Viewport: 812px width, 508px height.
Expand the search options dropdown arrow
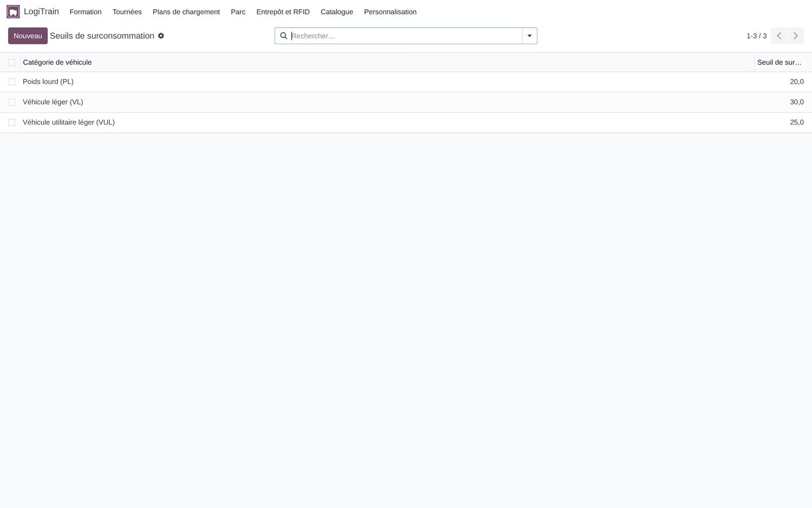(x=529, y=36)
